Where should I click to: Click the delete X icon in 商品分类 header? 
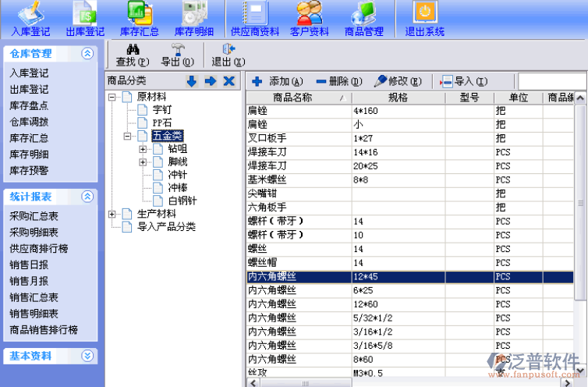[x=228, y=81]
